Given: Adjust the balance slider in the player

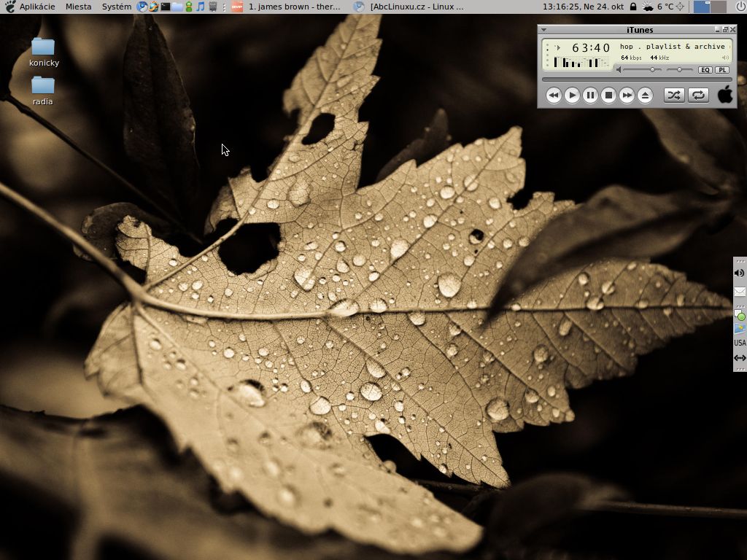Looking at the screenshot, I should (x=679, y=70).
